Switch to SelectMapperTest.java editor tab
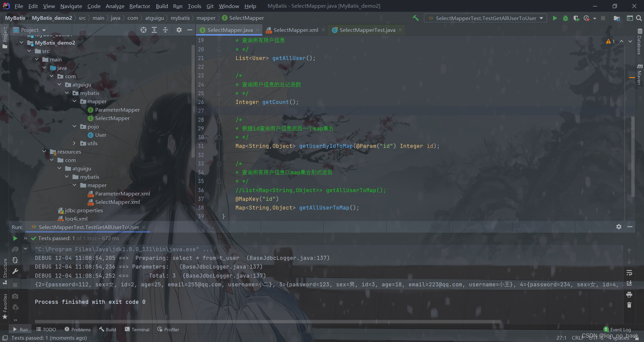 [x=367, y=30]
